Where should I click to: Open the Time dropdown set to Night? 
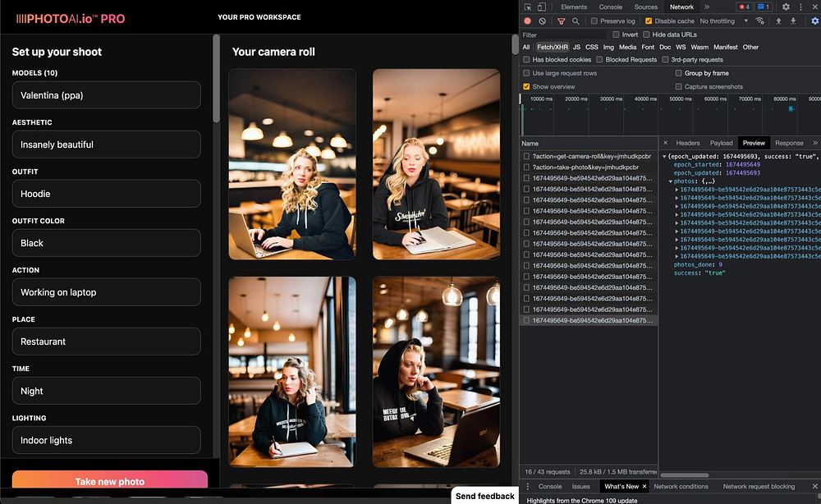(106, 391)
